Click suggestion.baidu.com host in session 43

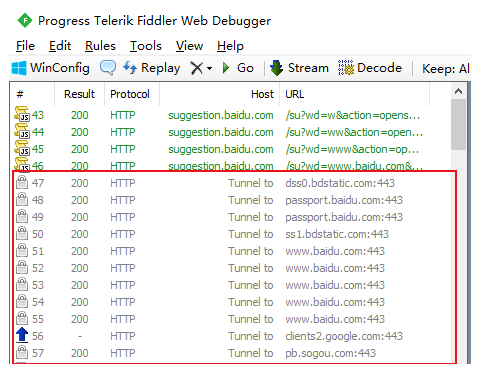coord(221,115)
